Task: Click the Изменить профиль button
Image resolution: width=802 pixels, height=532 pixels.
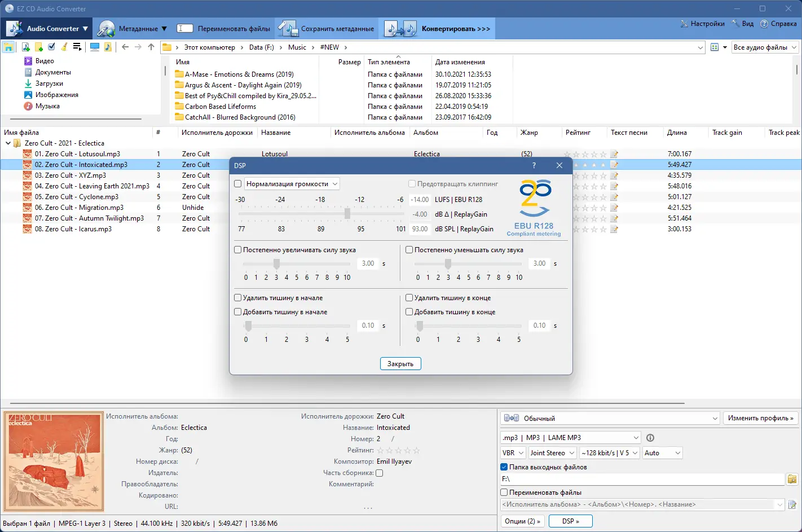Action: coord(760,418)
